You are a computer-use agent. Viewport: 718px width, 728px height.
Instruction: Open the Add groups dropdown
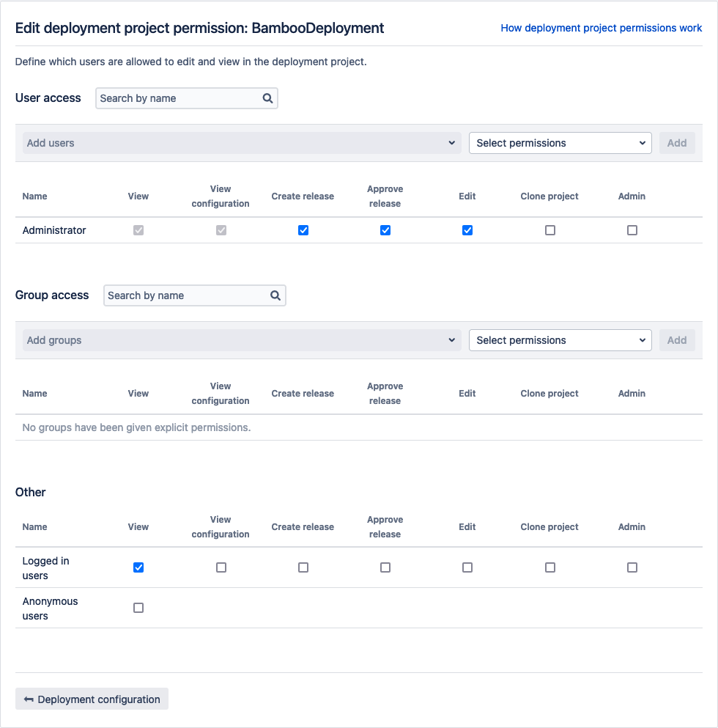[x=242, y=340]
